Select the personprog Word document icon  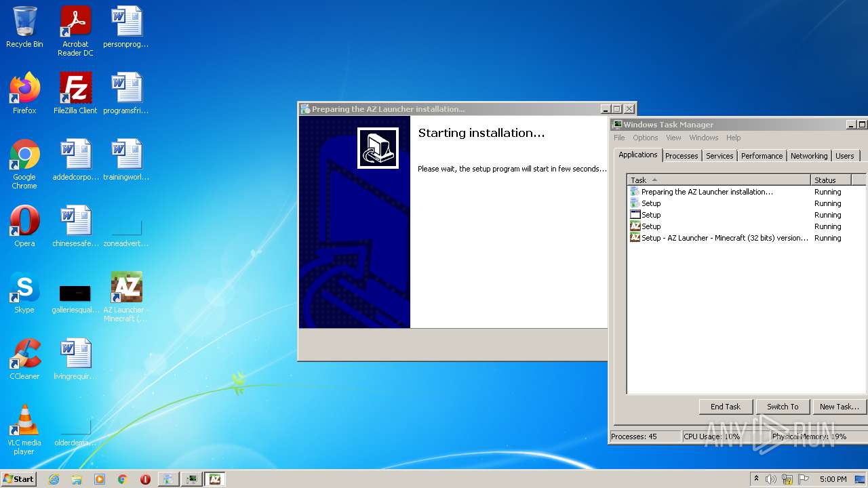pos(126,27)
